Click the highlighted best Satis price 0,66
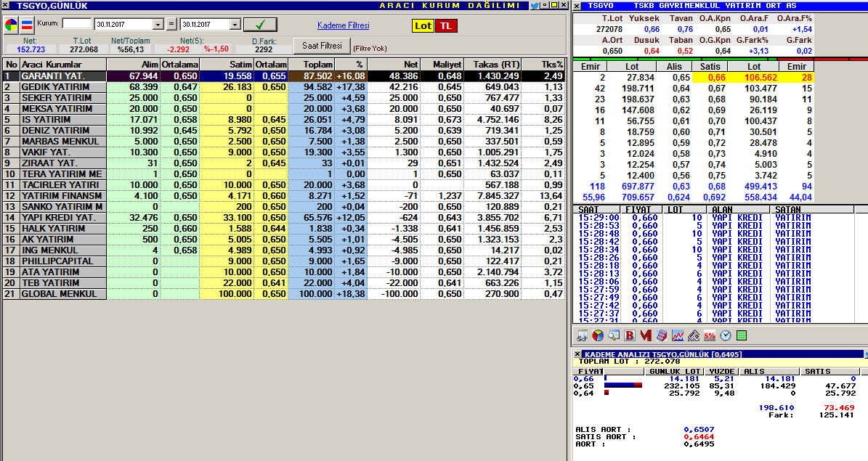This screenshot has height=461, width=868. tap(716, 78)
